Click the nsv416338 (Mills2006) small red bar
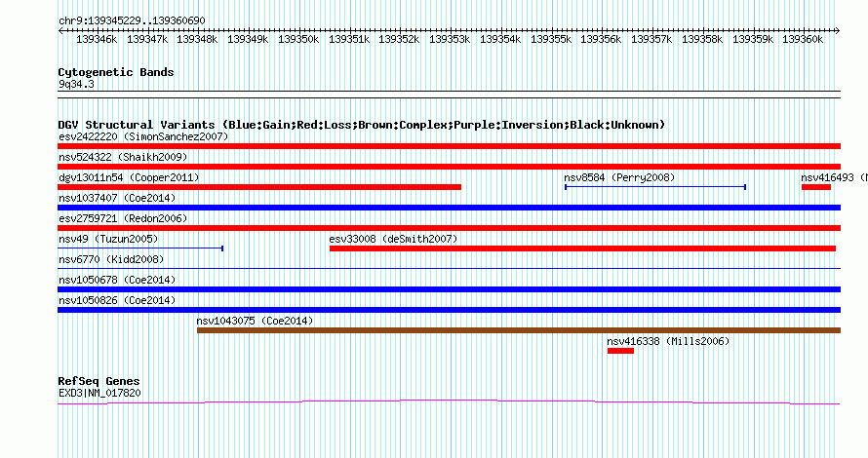Image resolution: width=868 pixels, height=458 pixels. pyautogui.click(x=620, y=351)
